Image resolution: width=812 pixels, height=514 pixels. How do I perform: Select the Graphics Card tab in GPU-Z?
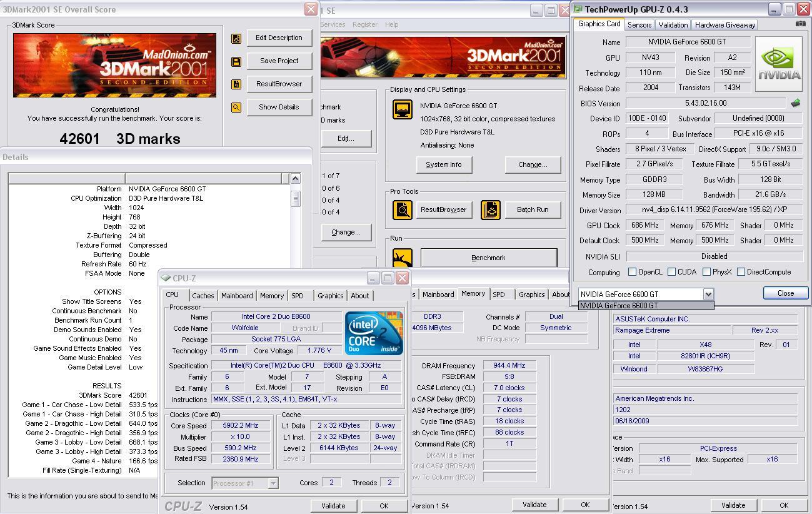tap(599, 24)
